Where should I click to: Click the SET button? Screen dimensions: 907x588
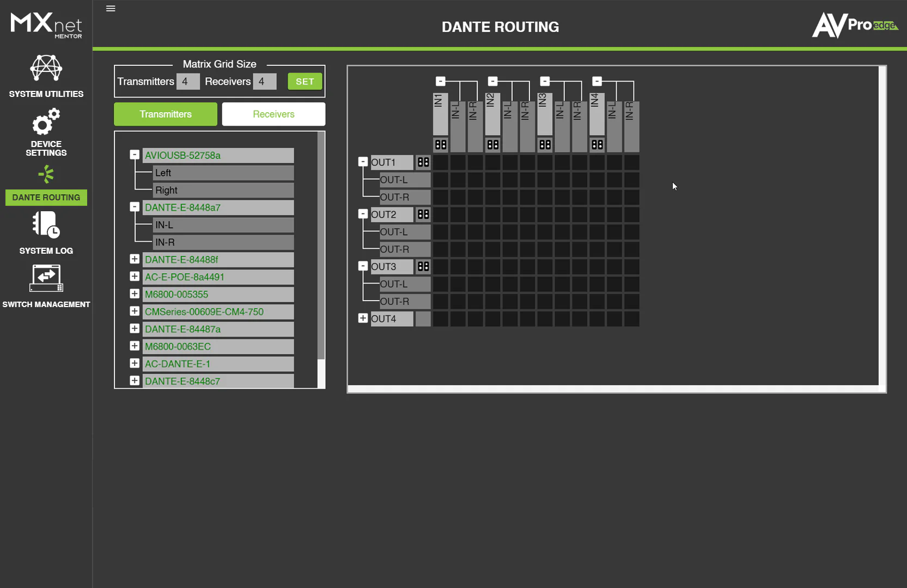(305, 82)
